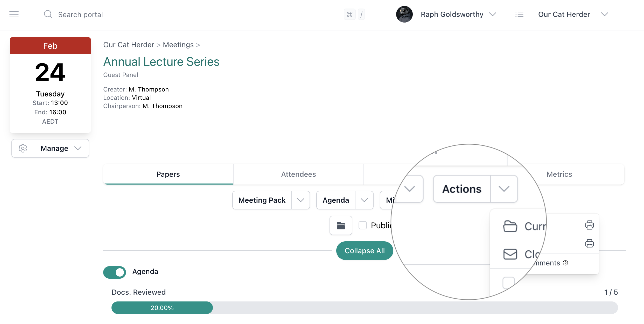
Task: Click the lower printer icon
Action: pos(589,244)
